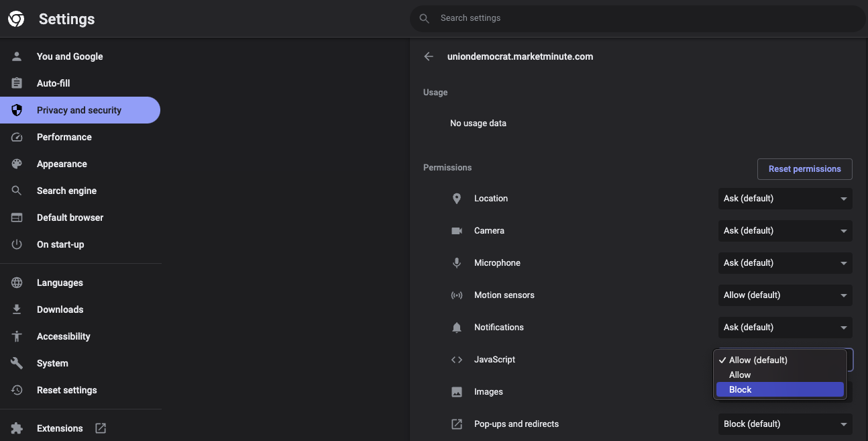The height and width of the screenshot is (441, 868).
Task: Click the Accessibility person icon
Action: [x=17, y=336]
